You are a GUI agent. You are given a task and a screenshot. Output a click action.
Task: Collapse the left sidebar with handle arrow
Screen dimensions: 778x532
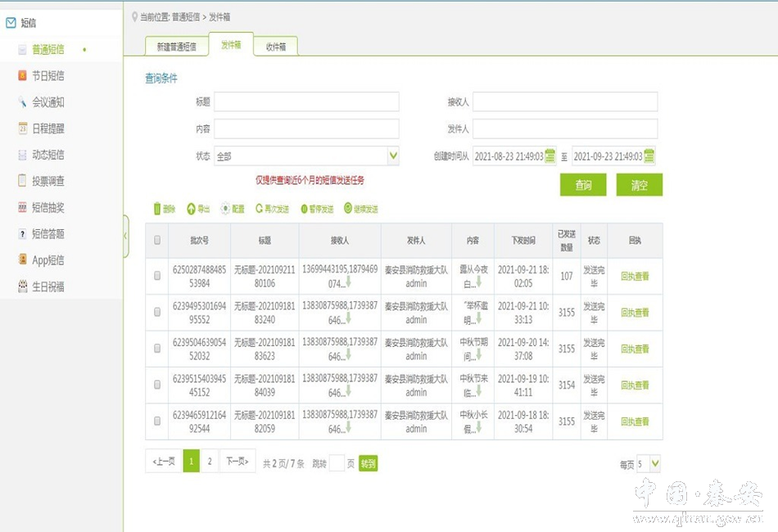coord(125,235)
